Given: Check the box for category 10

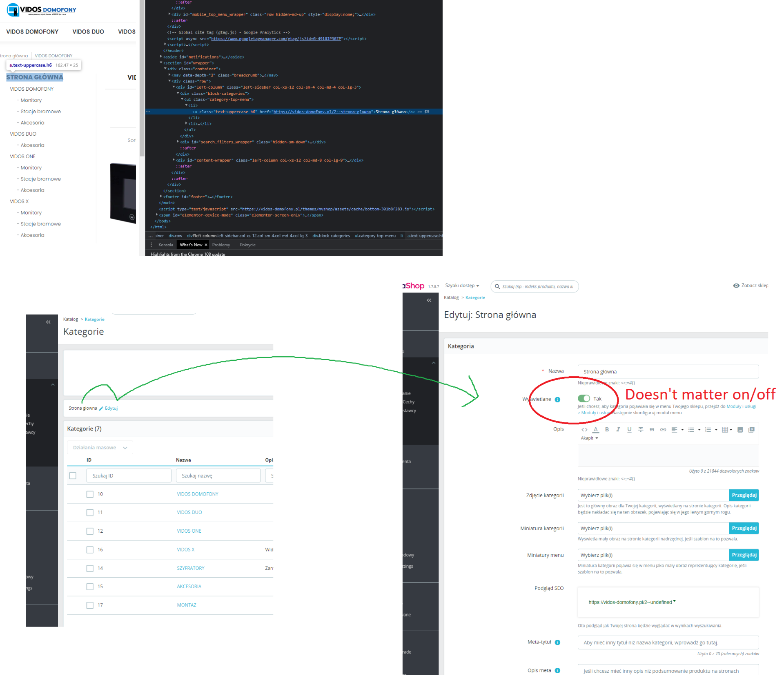Looking at the screenshot, I should 90,494.
